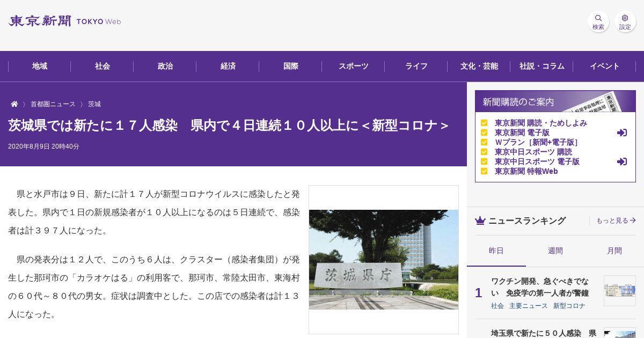Open 東京中日スポーツ 電子版 link
Image resolution: width=644 pixels, height=338 pixels.
[x=537, y=161]
